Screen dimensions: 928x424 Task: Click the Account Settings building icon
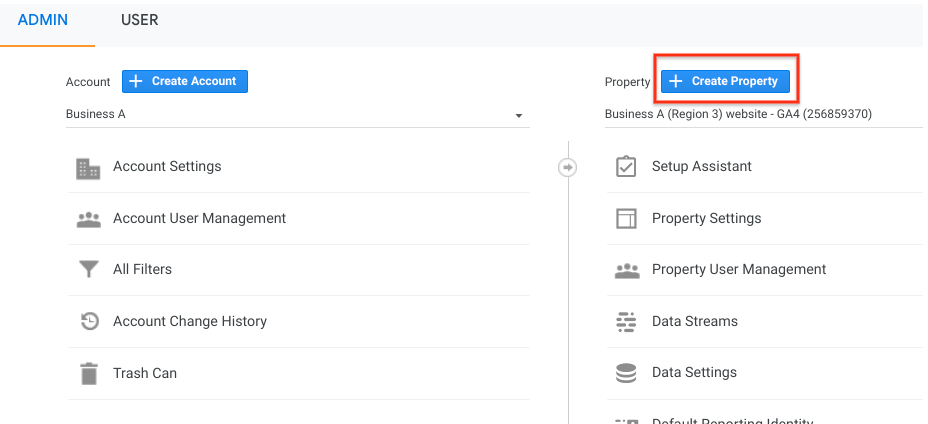[89, 167]
